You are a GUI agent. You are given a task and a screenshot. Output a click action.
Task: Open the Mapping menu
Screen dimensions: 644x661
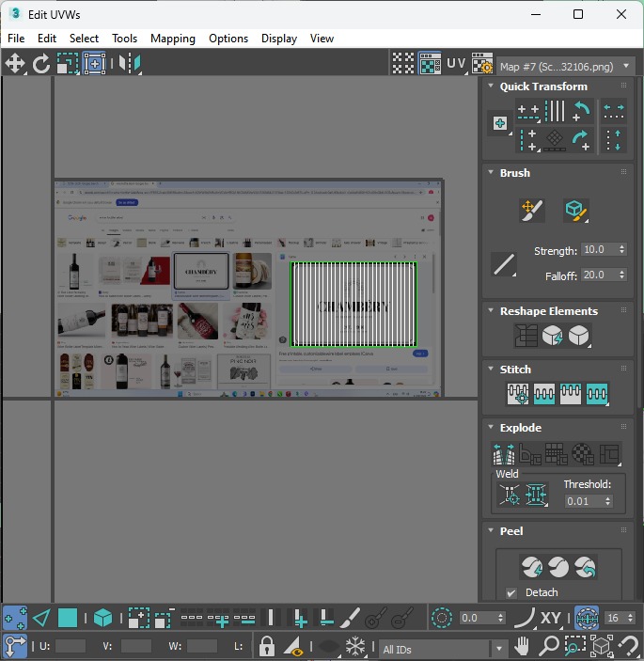coord(173,39)
